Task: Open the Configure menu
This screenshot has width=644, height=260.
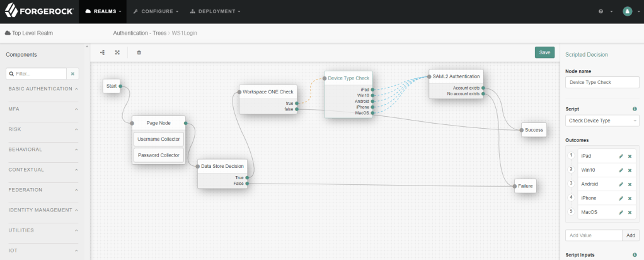Action: click(156, 11)
